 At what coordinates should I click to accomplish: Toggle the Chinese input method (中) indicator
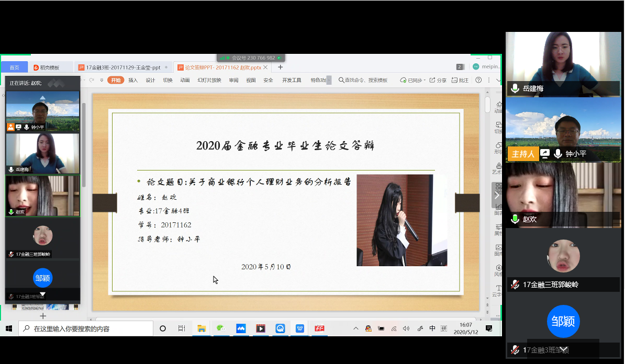(x=432, y=328)
